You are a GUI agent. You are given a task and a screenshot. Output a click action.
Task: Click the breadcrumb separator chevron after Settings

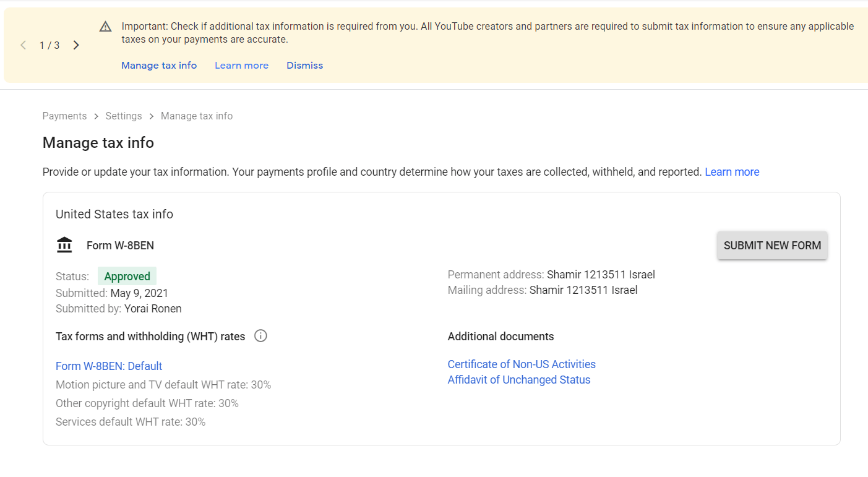tap(150, 116)
